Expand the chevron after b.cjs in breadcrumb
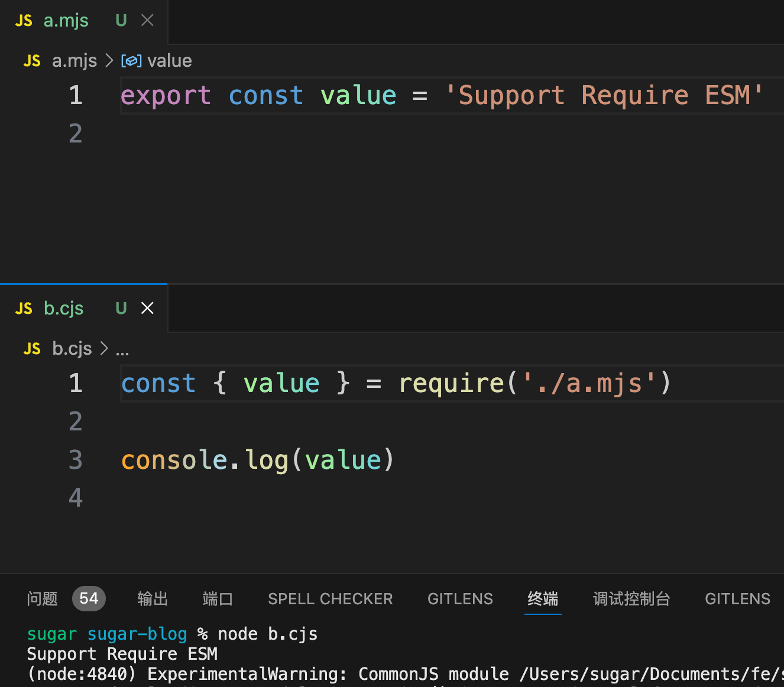The width and height of the screenshot is (784, 687). [x=104, y=349]
